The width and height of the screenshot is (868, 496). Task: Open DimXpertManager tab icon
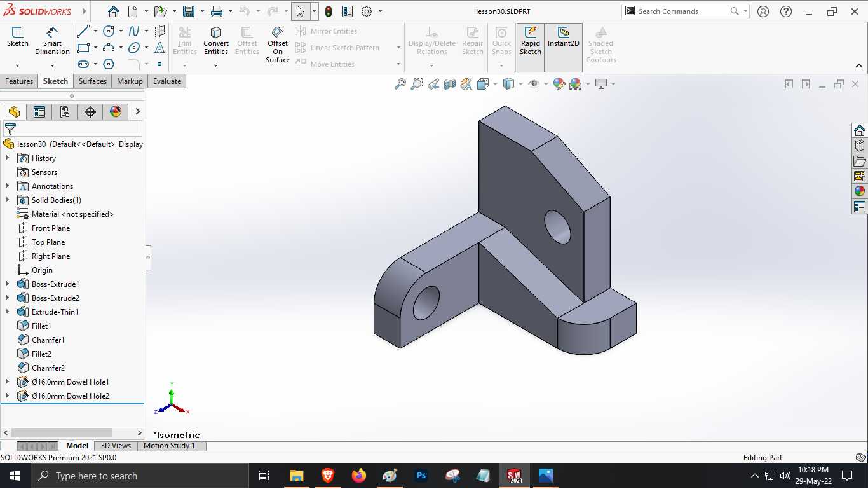90,112
